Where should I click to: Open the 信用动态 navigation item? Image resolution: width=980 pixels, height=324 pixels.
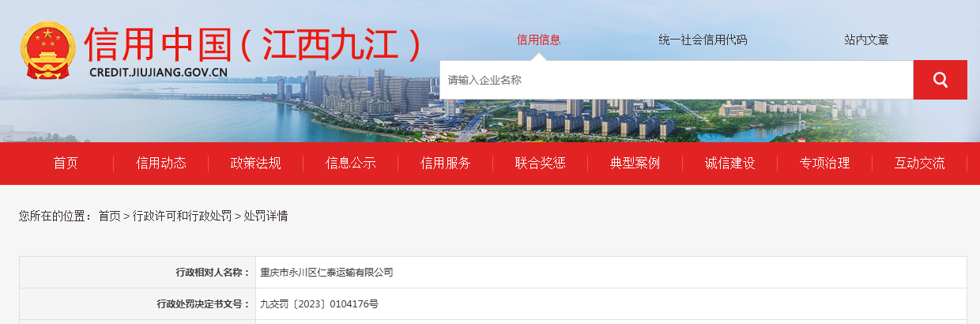click(x=161, y=164)
